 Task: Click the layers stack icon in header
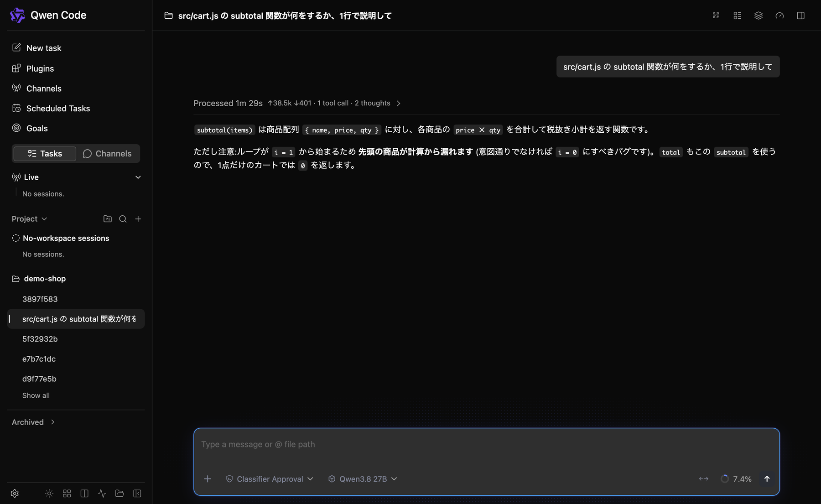coord(759,16)
